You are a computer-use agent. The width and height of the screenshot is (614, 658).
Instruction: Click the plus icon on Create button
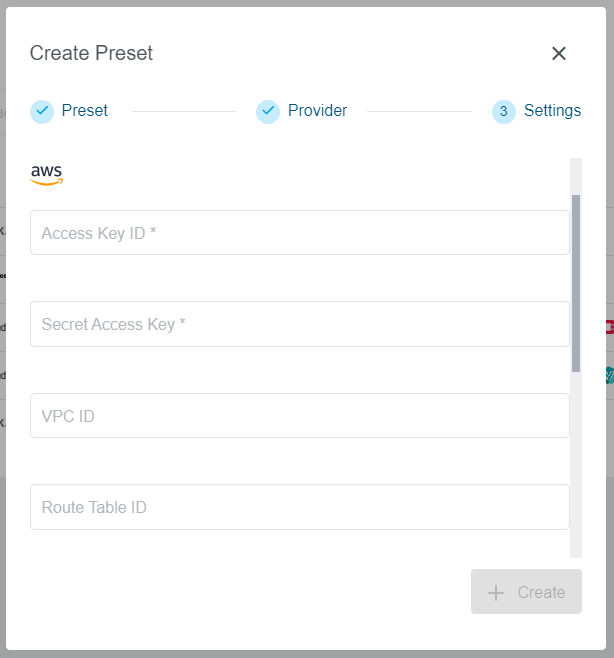pyautogui.click(x=496, y=593)
